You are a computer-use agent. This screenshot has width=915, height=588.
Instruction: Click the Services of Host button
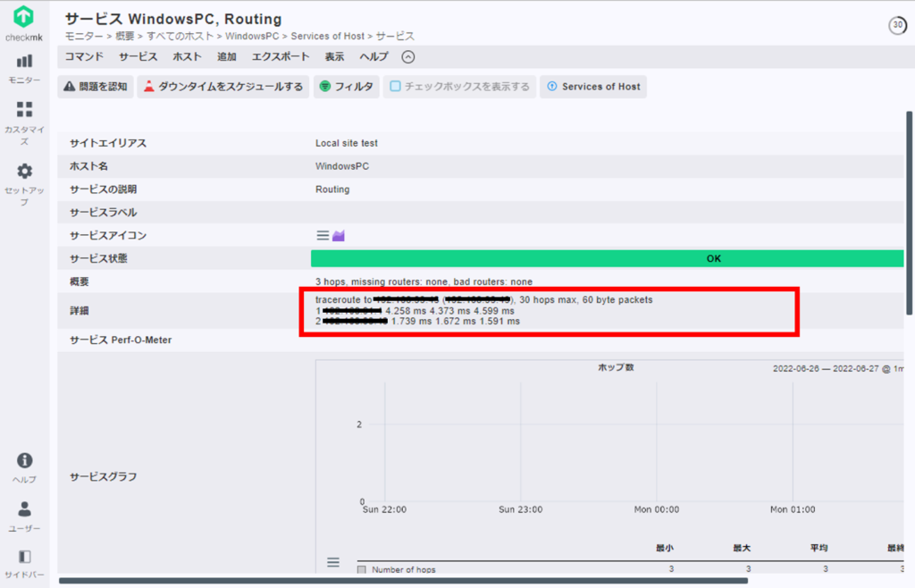[x=593, y=87]
